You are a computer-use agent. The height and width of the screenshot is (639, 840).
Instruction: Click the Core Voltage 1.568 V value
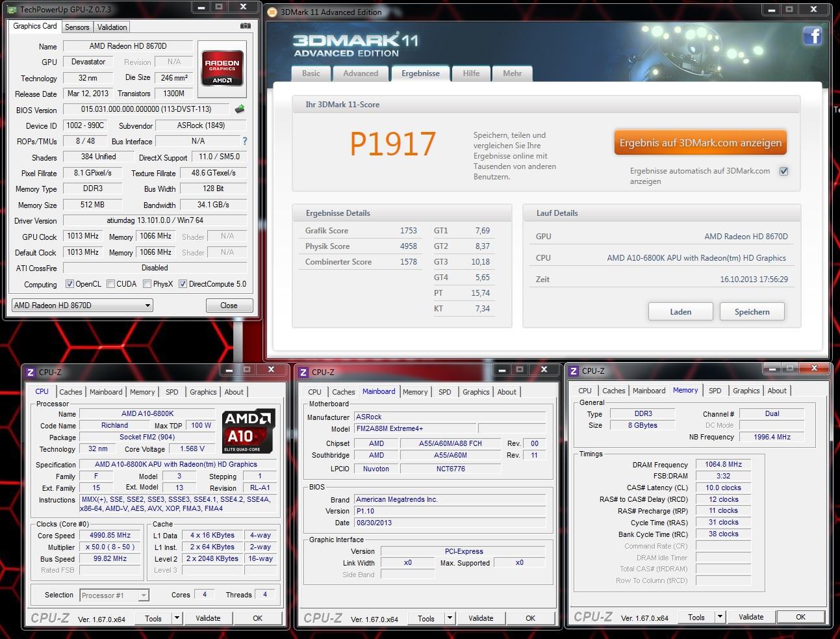(192, 449)
